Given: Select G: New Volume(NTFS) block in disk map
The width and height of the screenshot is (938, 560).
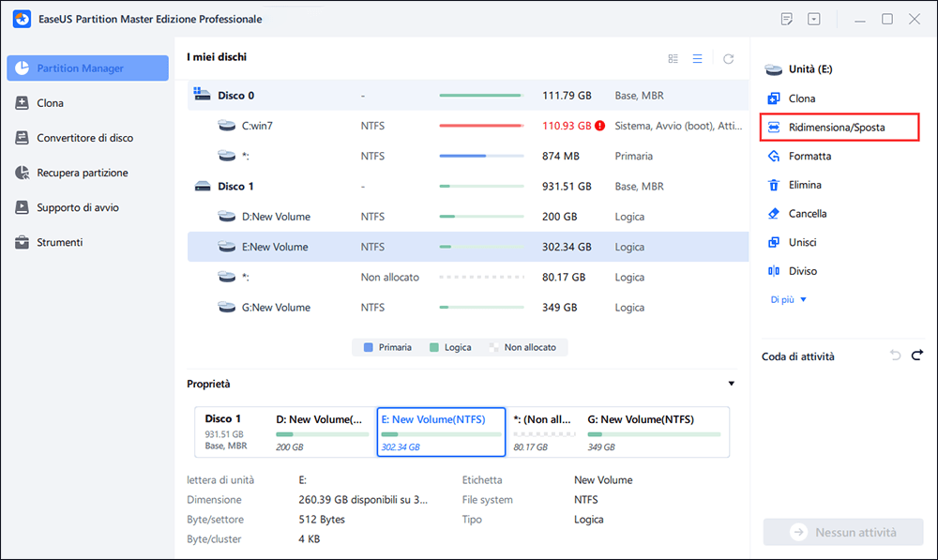Looking at the screenshot, I should point(655,432).
